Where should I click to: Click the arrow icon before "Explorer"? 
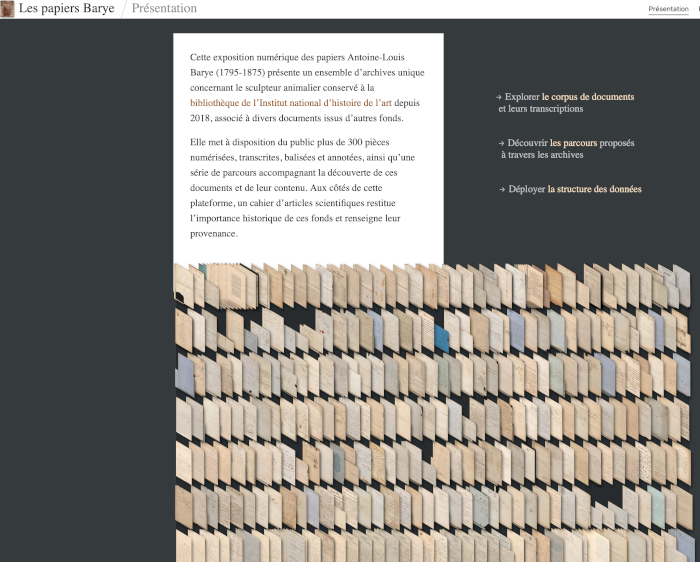click(x=499, y=97)
